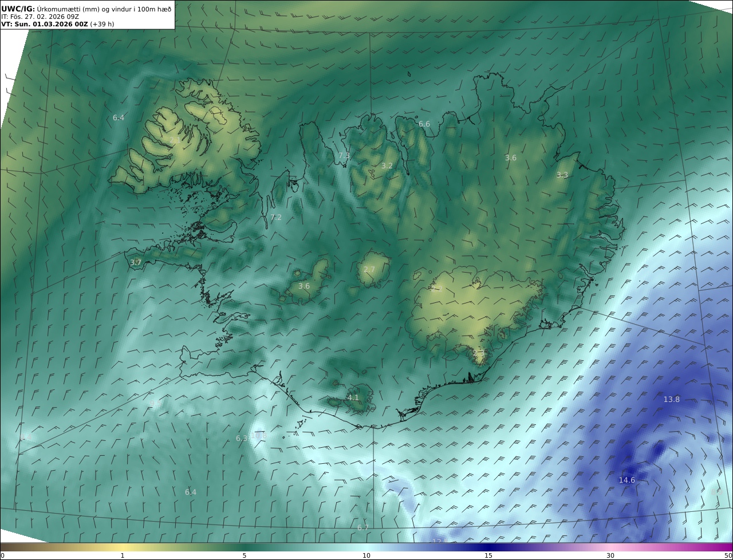Click the colorbar tick labeled 5
733x560 pixels.
pos(245,555)
